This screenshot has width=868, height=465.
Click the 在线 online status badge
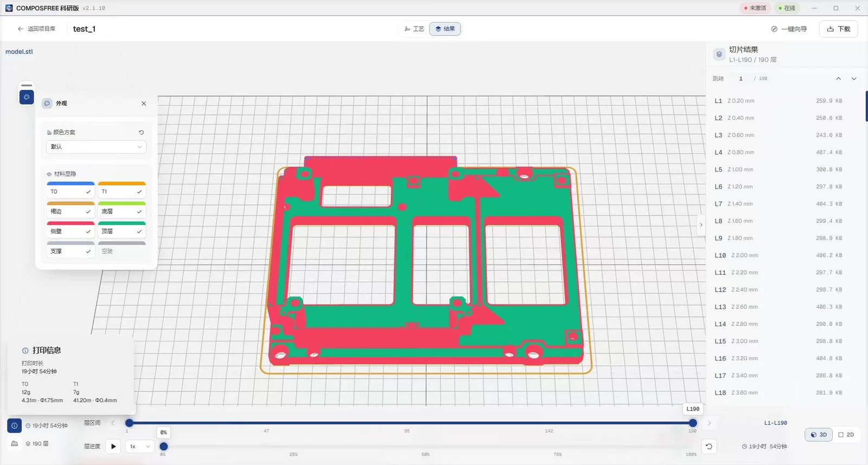click(x=787, y=8)
